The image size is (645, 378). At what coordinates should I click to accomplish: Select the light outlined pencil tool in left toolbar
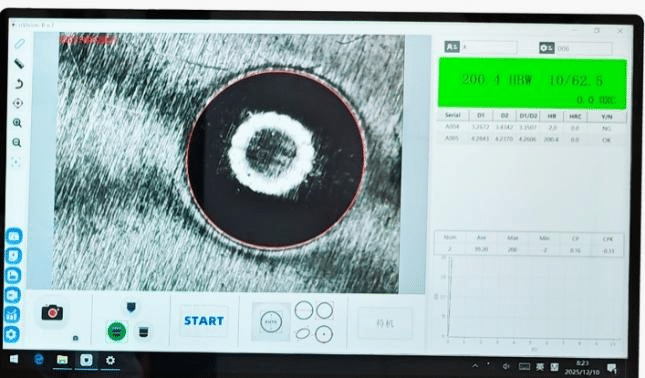coord(19,44)
